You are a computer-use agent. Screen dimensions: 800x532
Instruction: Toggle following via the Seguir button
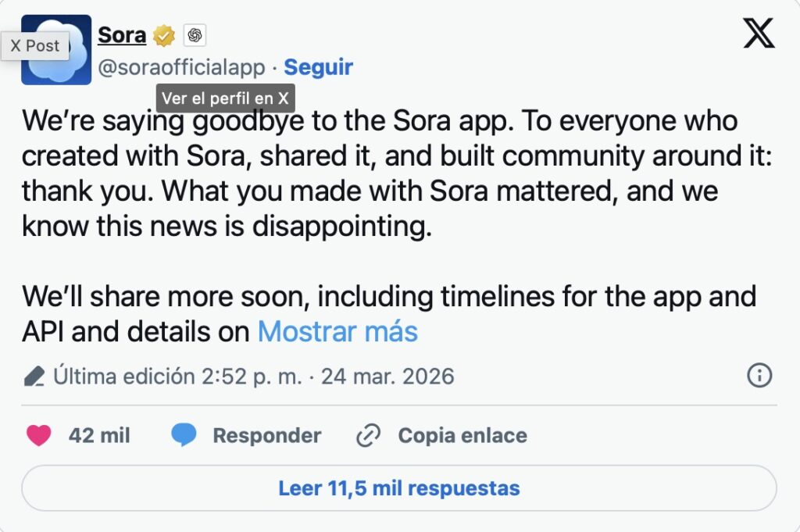[318, 67]
